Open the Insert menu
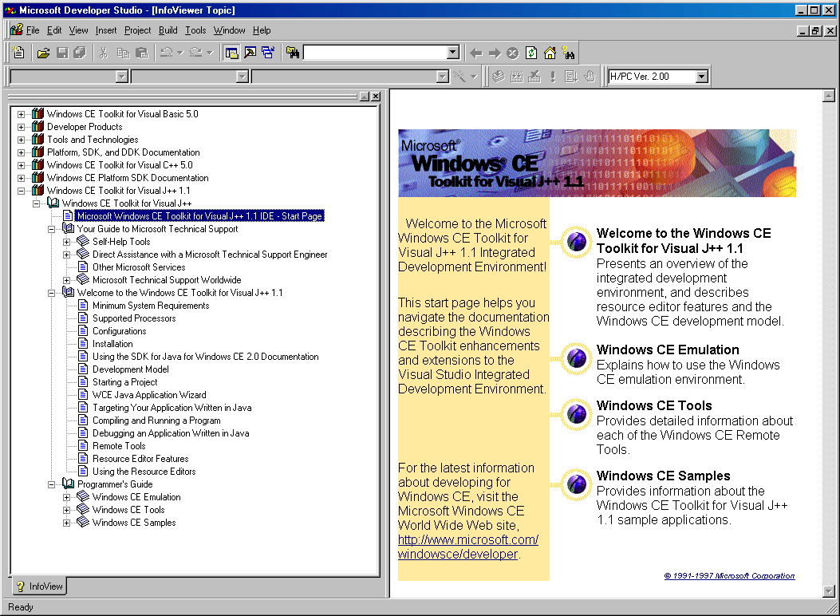The height and width of the screenshot is (616, 840). click(x=106, y=30)
